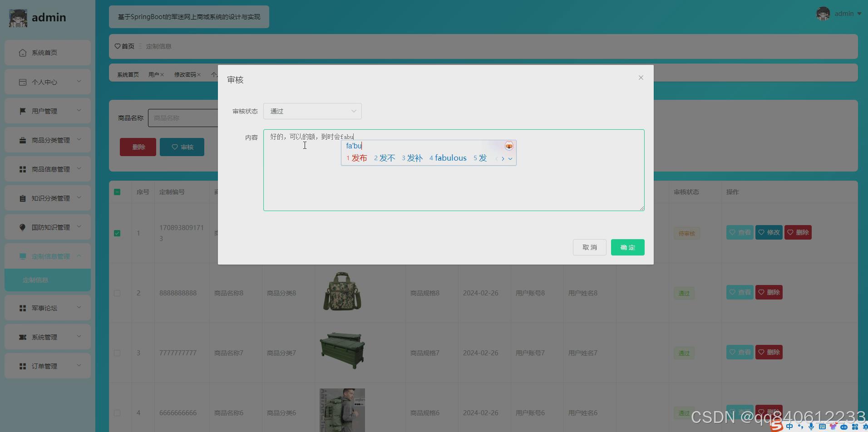
Task: Expand the IME candidate list down arrow
Action: (x=510, y=159)
